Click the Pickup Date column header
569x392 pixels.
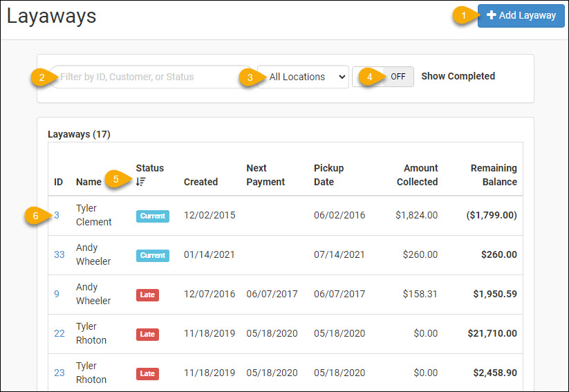[328, 175]
